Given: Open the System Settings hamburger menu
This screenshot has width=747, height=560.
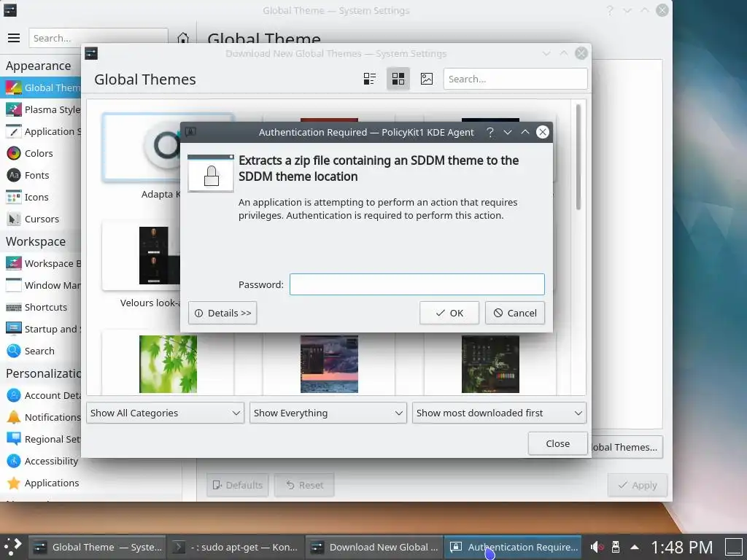Looking at the screenshot, I should tap(14, 38).
